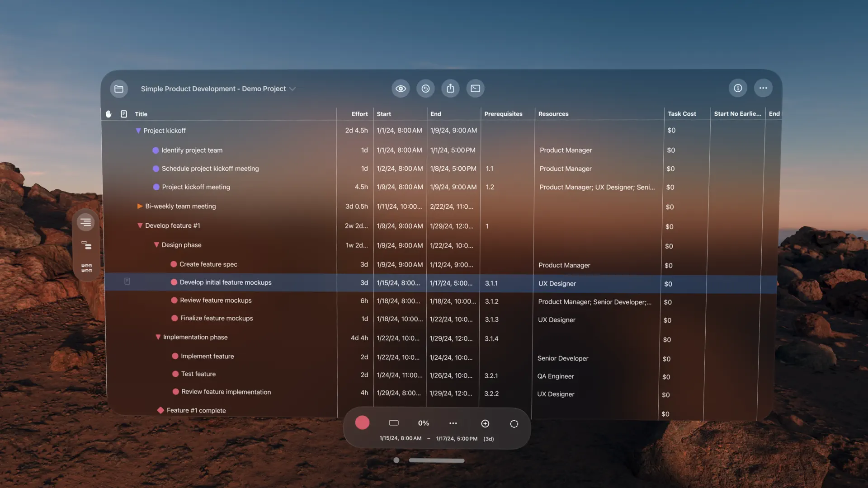Select the Gantt chart view in left sidebar
The height and width of the screenshot is (488, 868).
(86, 245)
